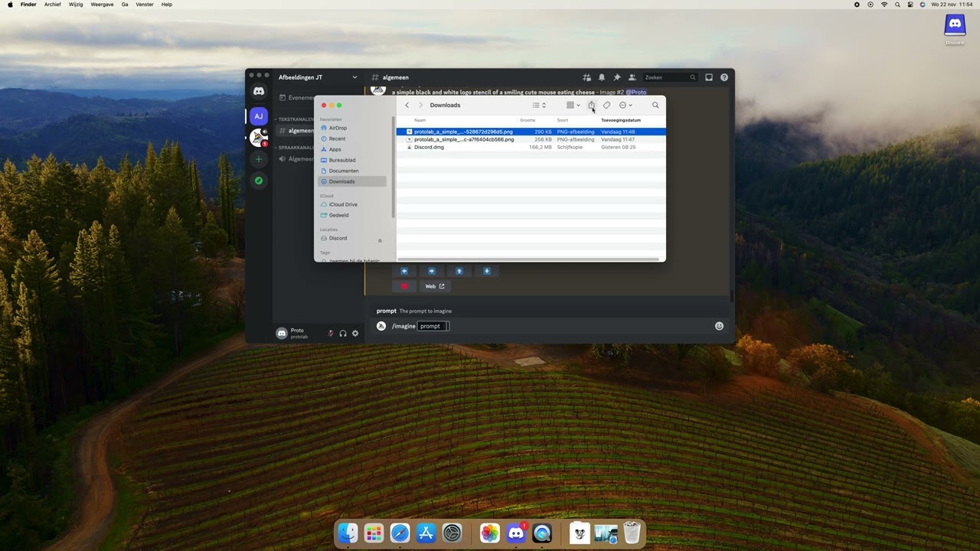Click the Web link button in Discord
The width and height of the screenshot is (980, 551).
tap(434, 286)
